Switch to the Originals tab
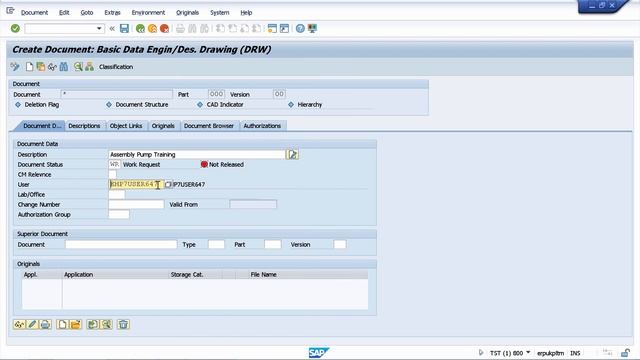 [x=163, y=126]
